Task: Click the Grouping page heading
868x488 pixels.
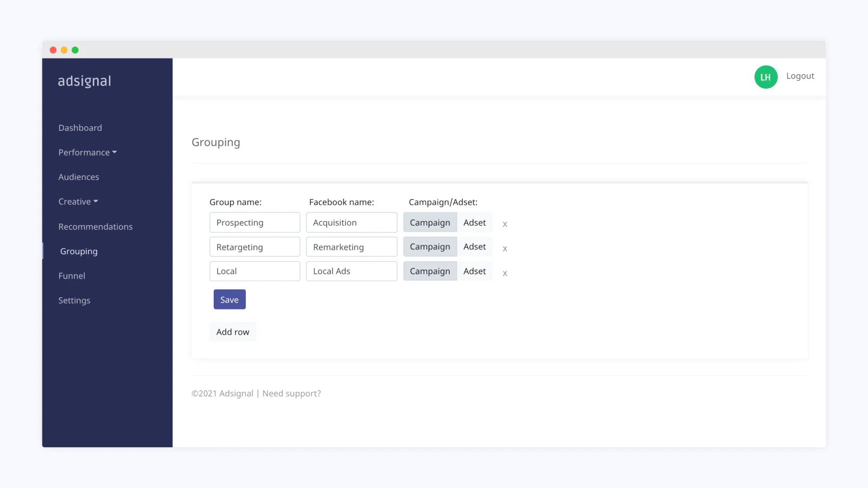Action: (216, 142)
